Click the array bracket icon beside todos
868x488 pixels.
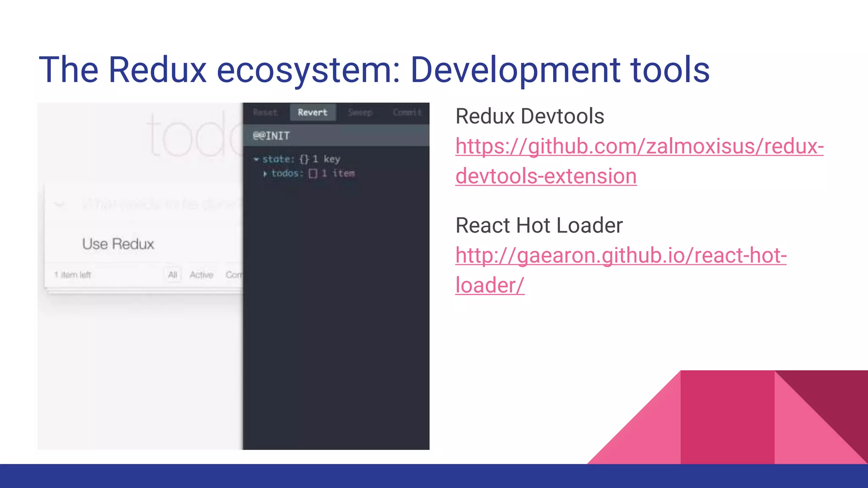(313, 174)
